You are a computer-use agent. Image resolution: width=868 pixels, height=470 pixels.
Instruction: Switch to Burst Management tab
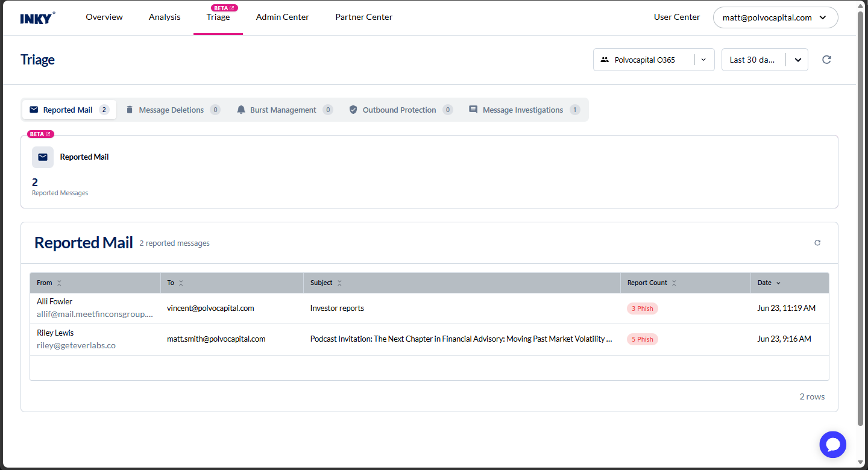click(285, 110)
